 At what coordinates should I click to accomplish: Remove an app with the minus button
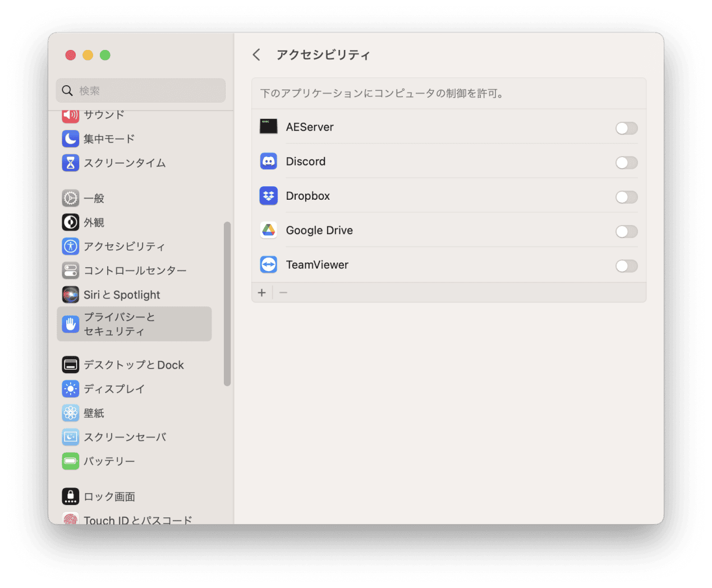pyautogui.click(x=283, y=292)
